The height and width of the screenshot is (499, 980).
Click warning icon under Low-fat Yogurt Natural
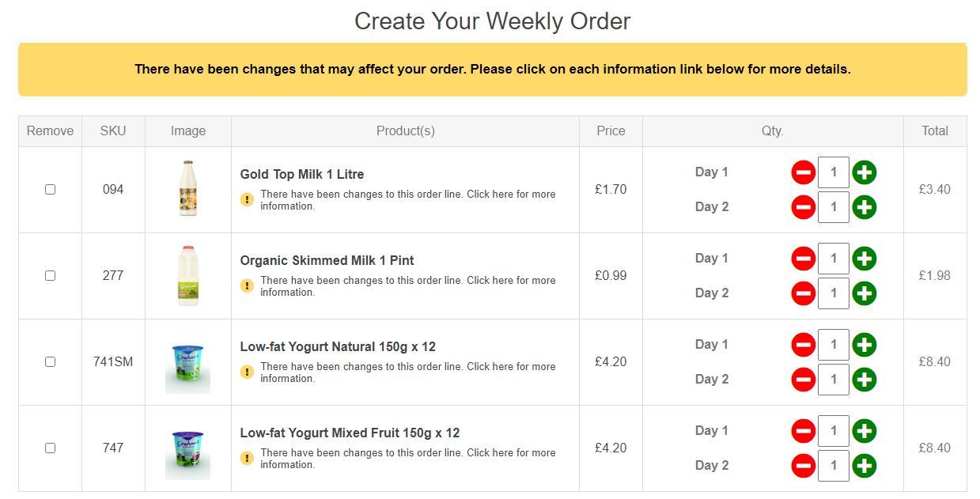[247, 372]
